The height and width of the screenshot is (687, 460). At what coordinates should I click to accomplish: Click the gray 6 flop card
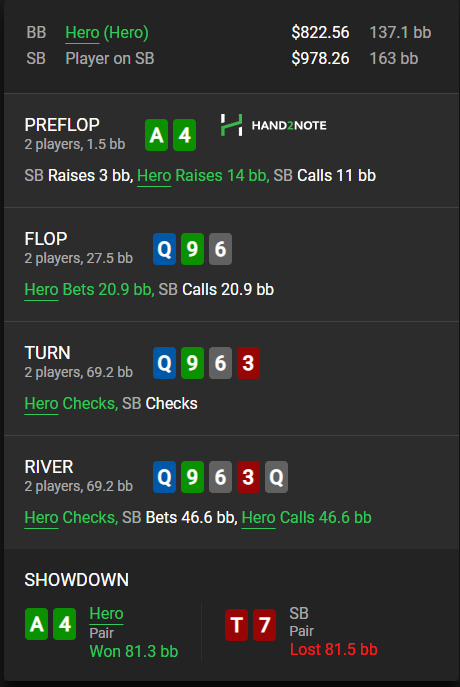point(220,249)
